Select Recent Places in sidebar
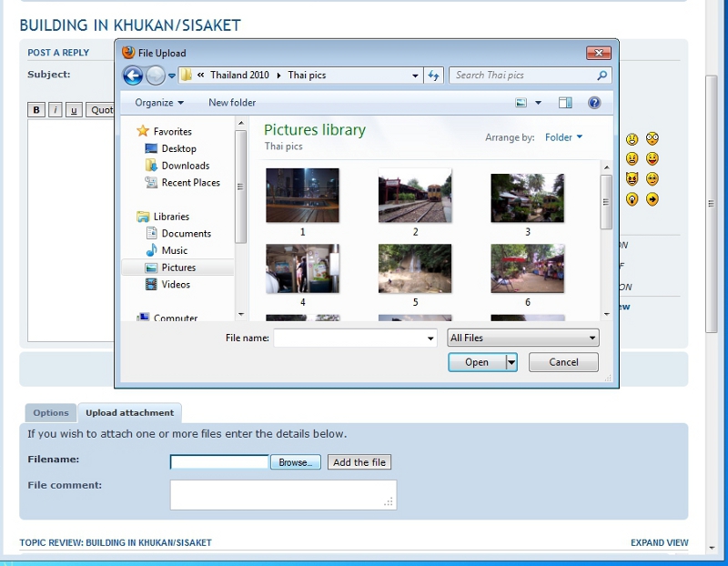Viewport: 728px width, 566px height. point(190,183)
